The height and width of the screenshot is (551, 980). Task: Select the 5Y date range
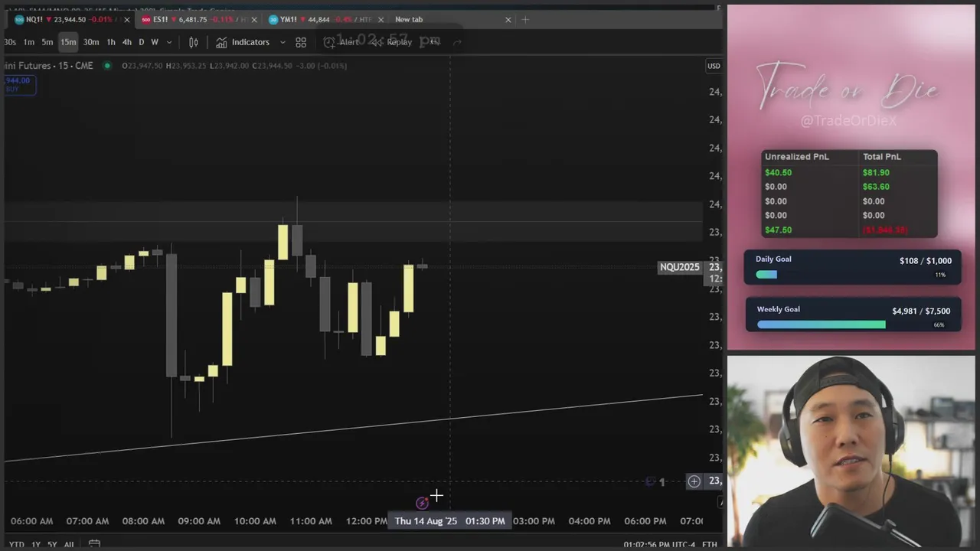[52, 544]
